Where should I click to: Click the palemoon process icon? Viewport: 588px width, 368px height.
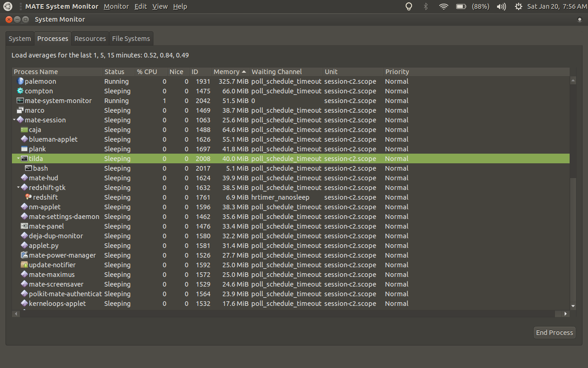click(x=20, y=81)
